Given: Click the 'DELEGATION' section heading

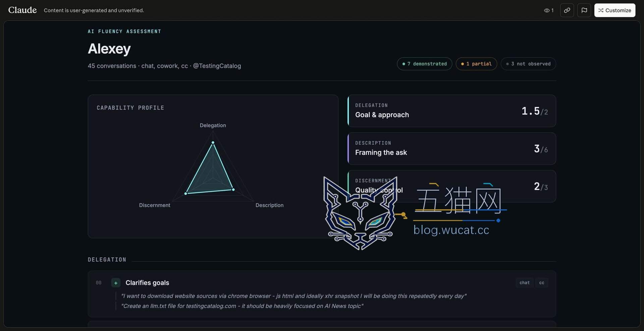Looking at the screenshot, I should 107,260.
